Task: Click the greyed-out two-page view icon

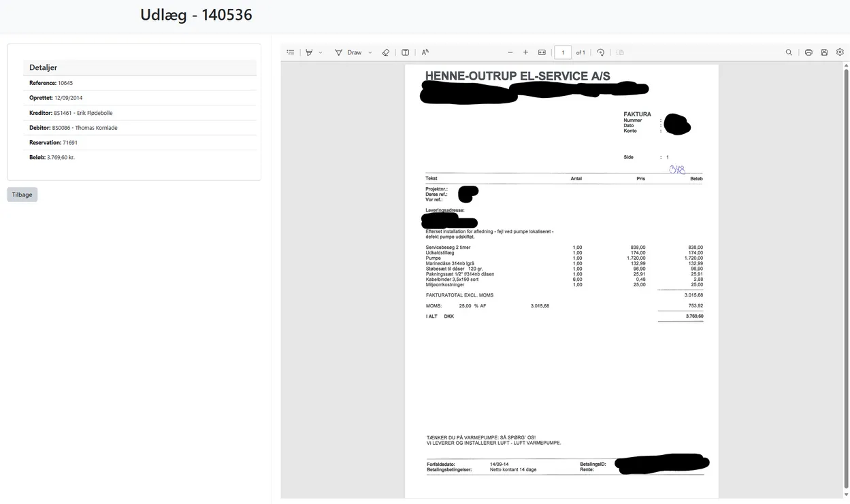Action: coord(620,52)
